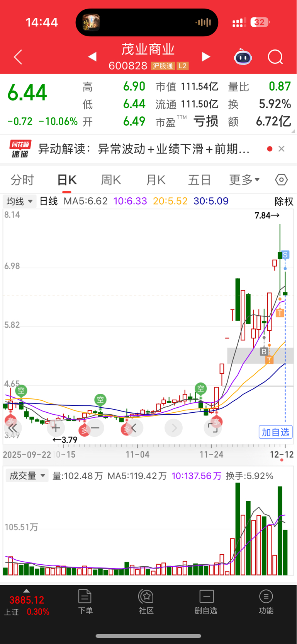Tap the 7.84 high price annotation
Image resolution: width=297 pixels, height=644 pixels.
pos(267,215)
